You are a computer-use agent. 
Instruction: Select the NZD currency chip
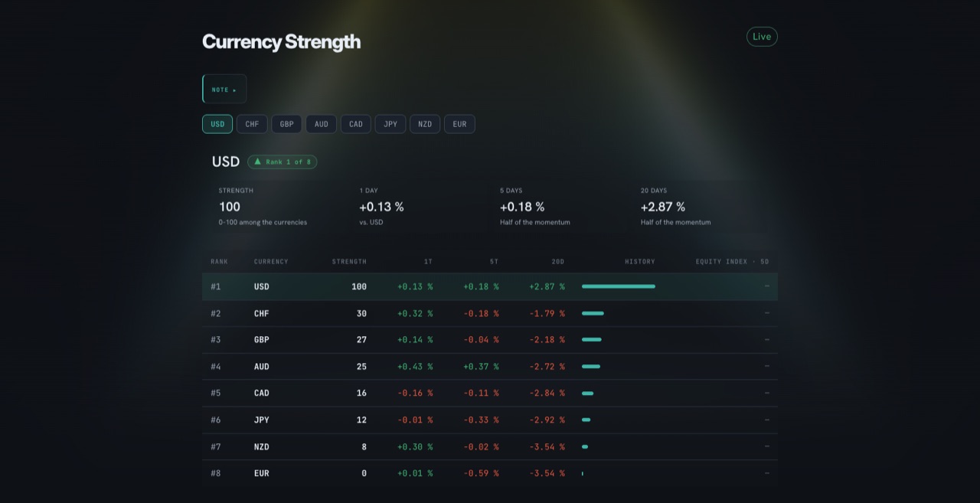(x=425, y=124)
